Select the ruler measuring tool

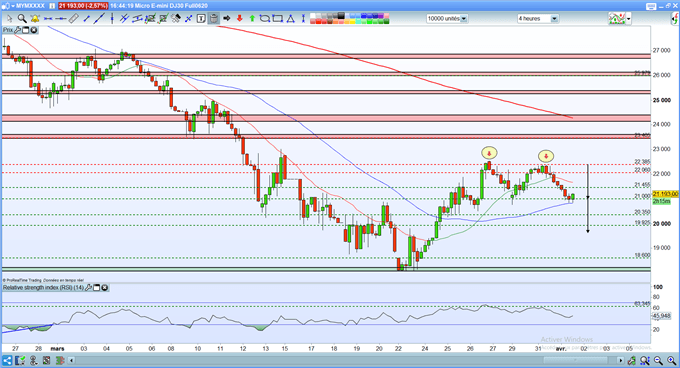pyautogui.click(x=73, y=18)
